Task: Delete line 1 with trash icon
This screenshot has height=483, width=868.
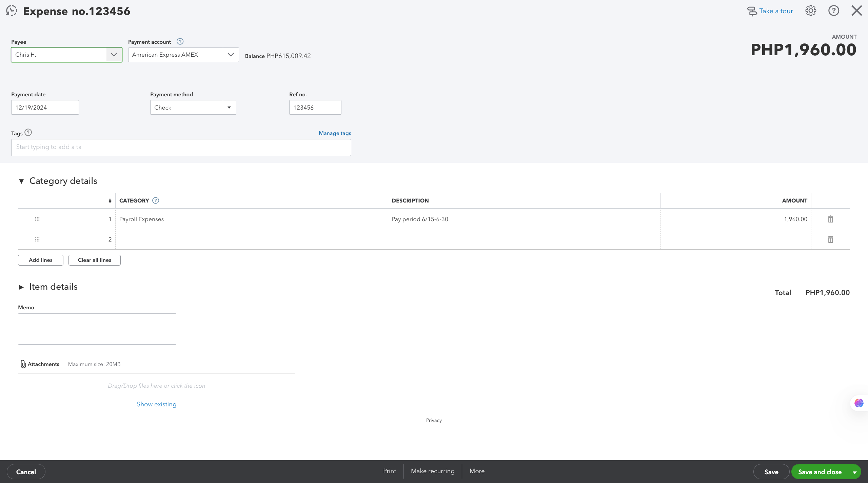Action: 830,219
